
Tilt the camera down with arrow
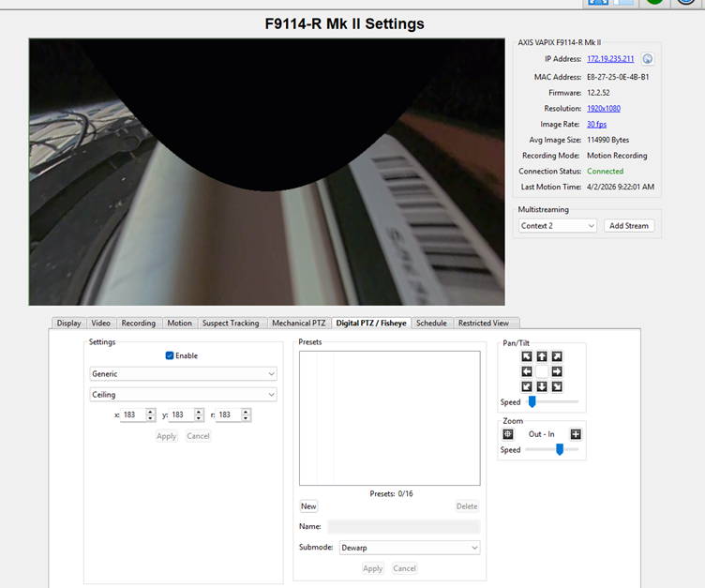coord(542,386)
